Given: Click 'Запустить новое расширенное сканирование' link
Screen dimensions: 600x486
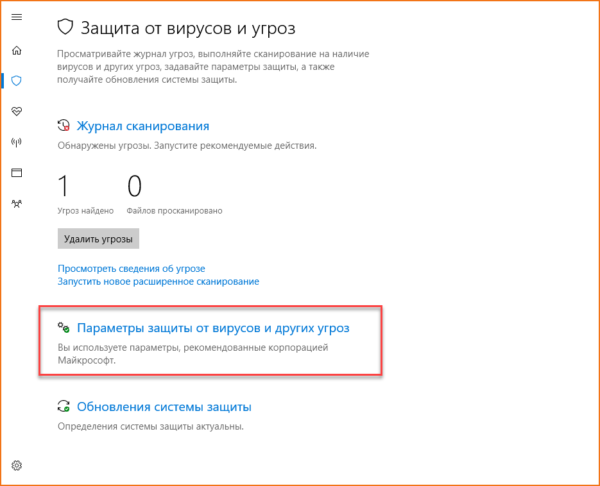Looking at the screenshot, I should (x=158, y=284).
